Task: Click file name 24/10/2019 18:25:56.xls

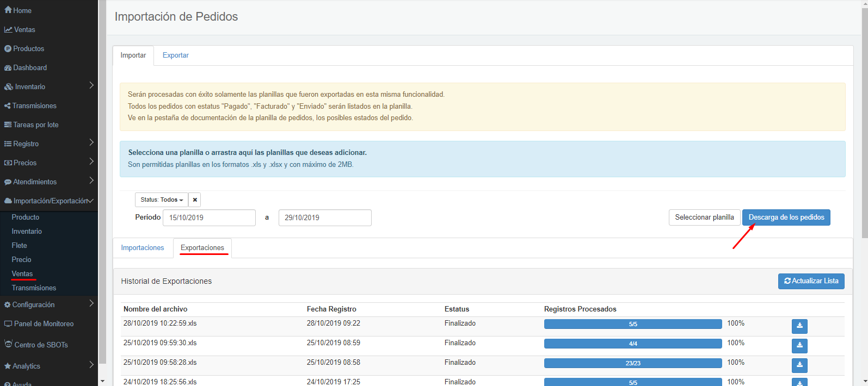Action: [160, 382]
